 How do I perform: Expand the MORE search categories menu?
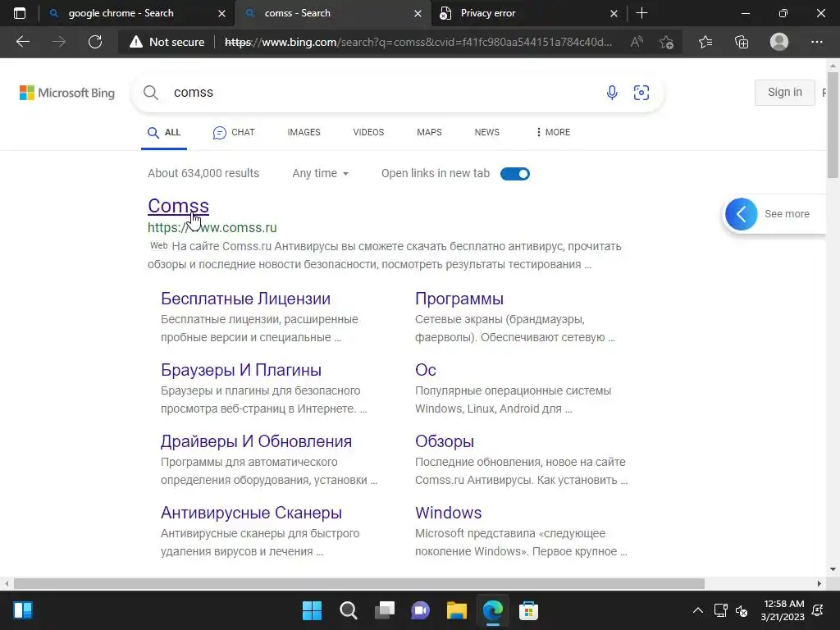tap(553, 132)
